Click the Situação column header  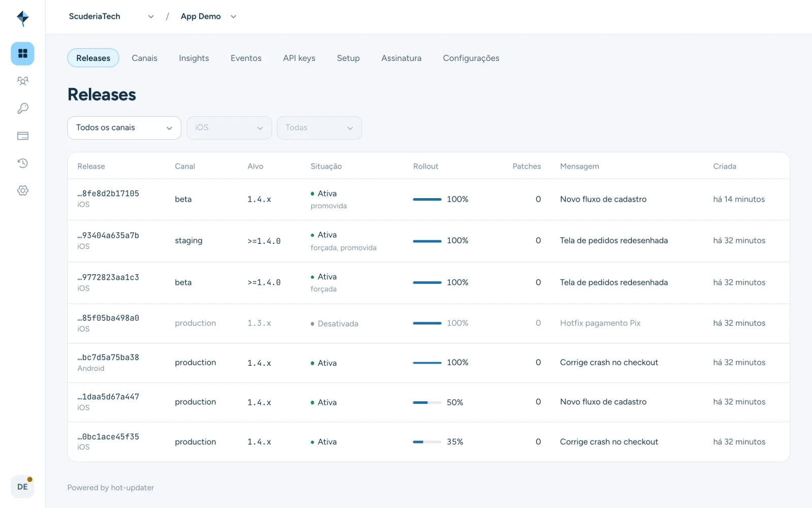[326, 166]
